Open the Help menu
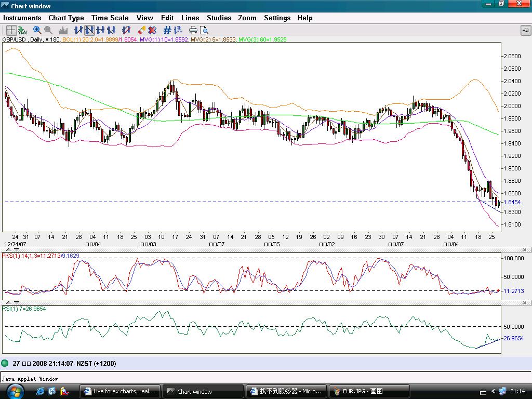 pos(305,18)
